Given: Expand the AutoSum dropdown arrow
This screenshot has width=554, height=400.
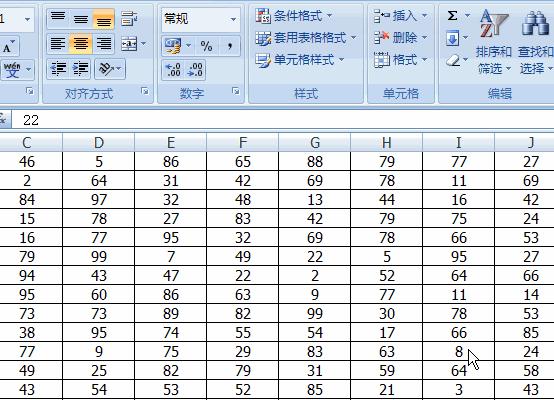Looking at the screenshot, I should point(467,16).
